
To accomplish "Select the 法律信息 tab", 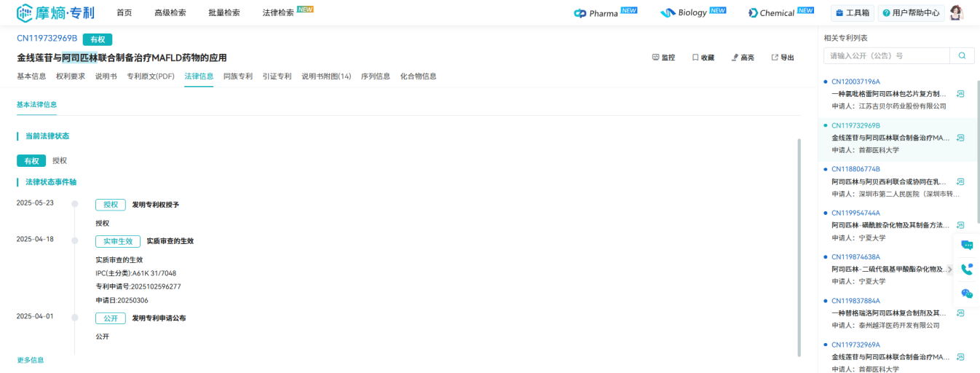I will coord(199,76).
